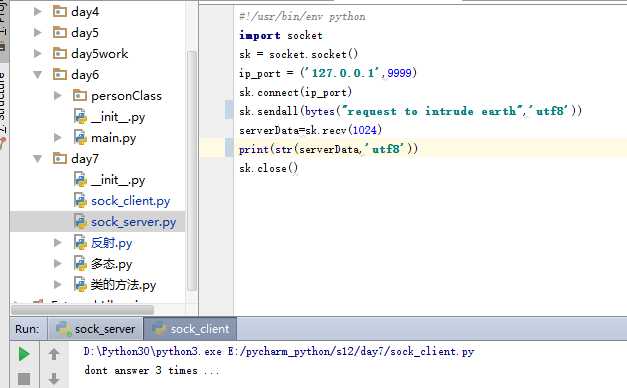Click the gutter marker beside print line
Viewport: 627px width, 388px height.
coord(229,148)
